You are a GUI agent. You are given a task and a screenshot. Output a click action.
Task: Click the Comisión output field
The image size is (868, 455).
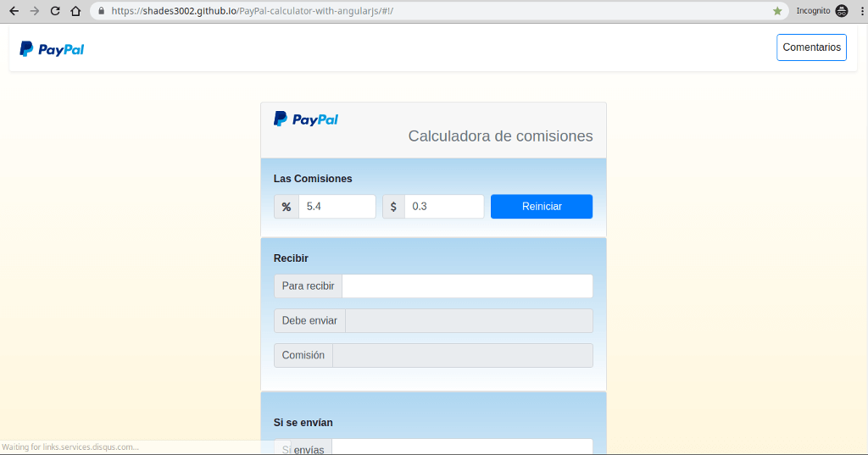tap(463, 355)
